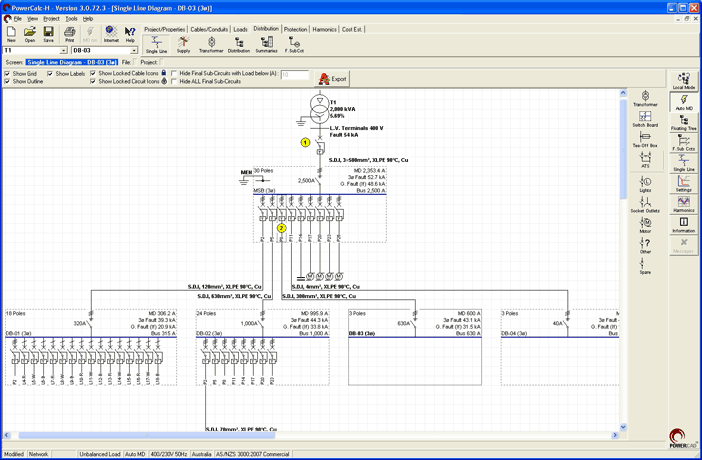
Task: Click horizontal scrollbar left arrow
Action: tap(7, 435)
